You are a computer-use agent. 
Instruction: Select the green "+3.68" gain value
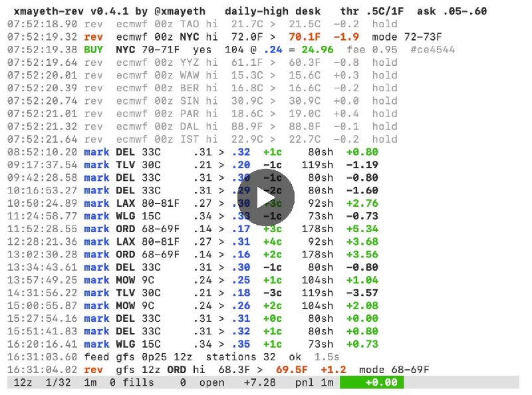(x=362, y=241)
